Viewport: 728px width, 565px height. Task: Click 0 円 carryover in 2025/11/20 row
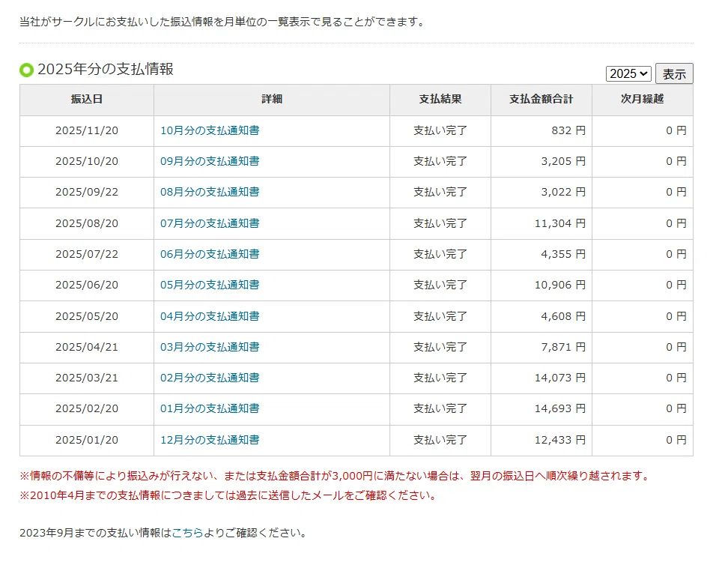[x=676, y=130]
